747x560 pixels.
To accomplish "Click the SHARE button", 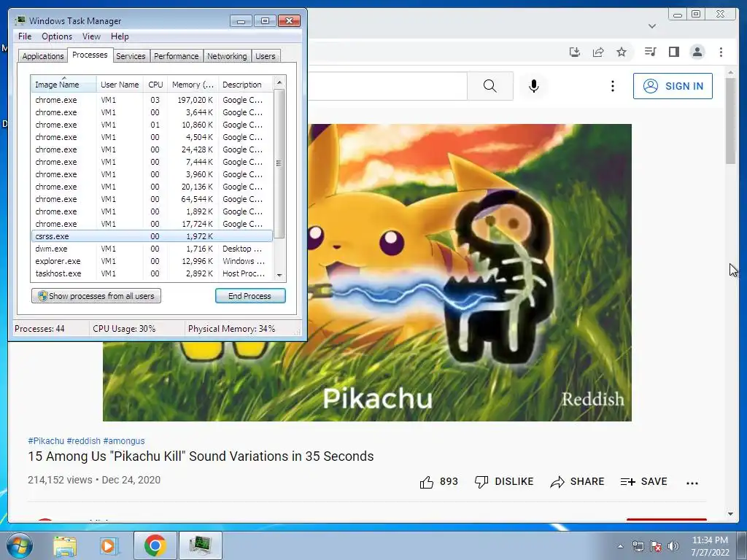I will click(577, 482).
